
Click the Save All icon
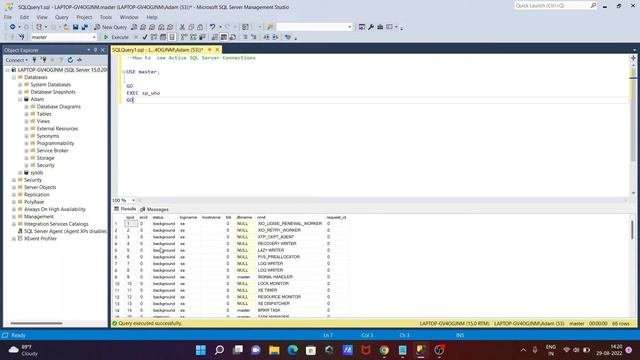[x=84, y=27]
